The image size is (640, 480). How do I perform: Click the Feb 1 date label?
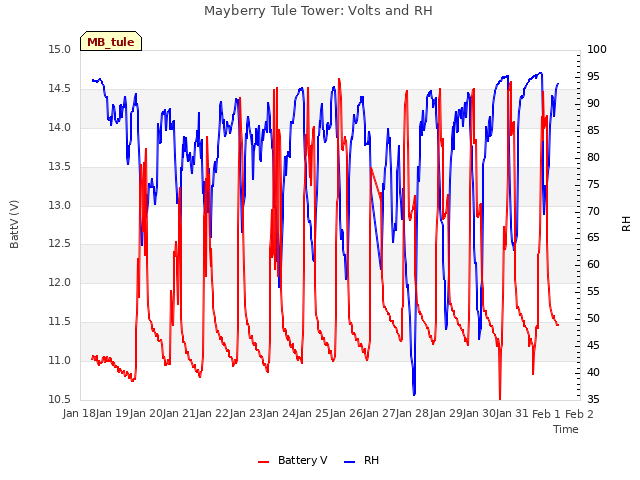[x=546, y=413]
